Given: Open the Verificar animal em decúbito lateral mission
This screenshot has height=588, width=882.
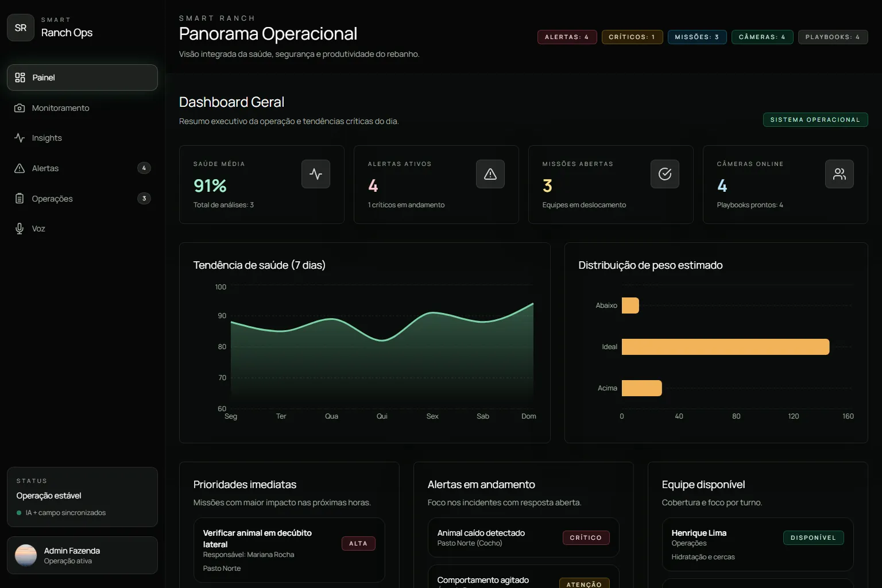Looking at the screenshot, I should pos(289,550).
